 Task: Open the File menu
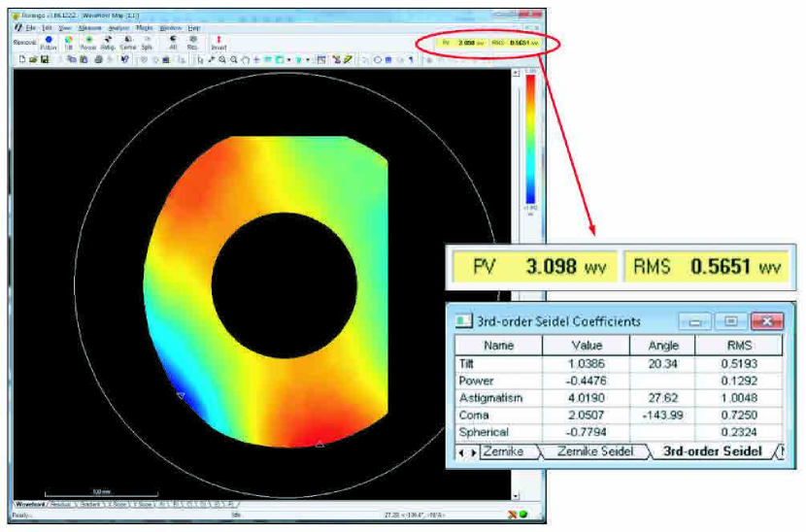[x=31, y=28]
